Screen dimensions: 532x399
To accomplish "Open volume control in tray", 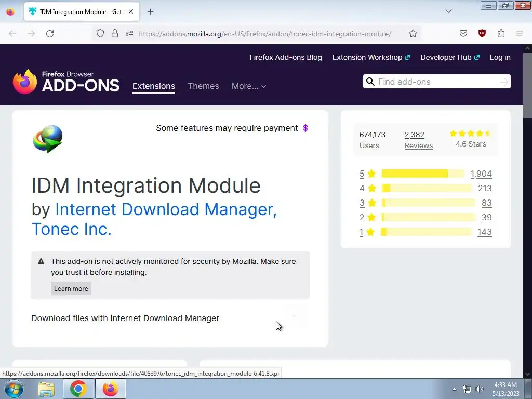I will [480, 389].
